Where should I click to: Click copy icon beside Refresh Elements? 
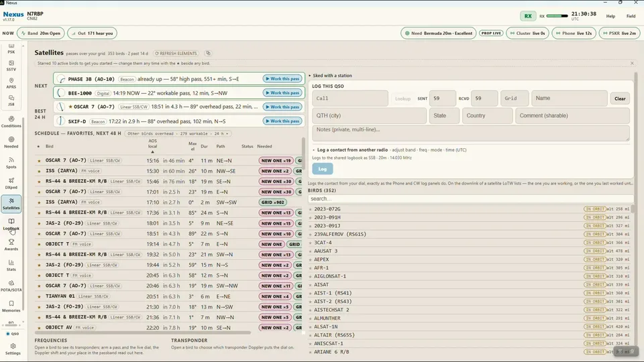208,54
